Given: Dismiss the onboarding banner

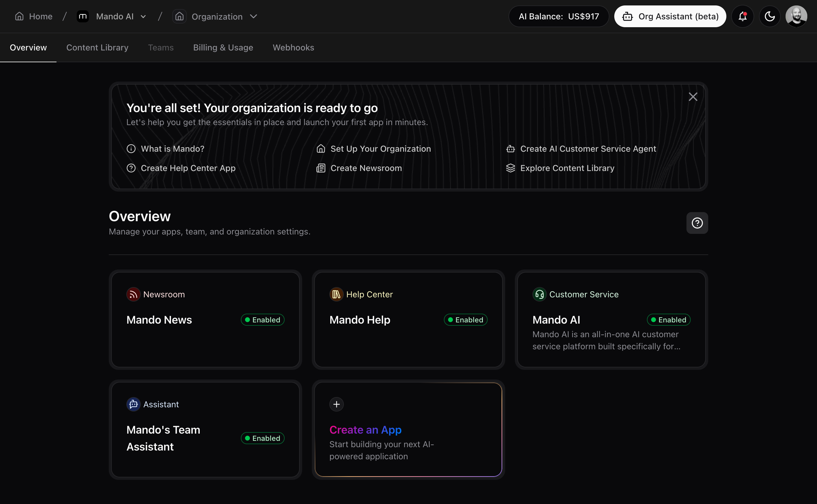Looking at the screenshot, I should (693, 97).
